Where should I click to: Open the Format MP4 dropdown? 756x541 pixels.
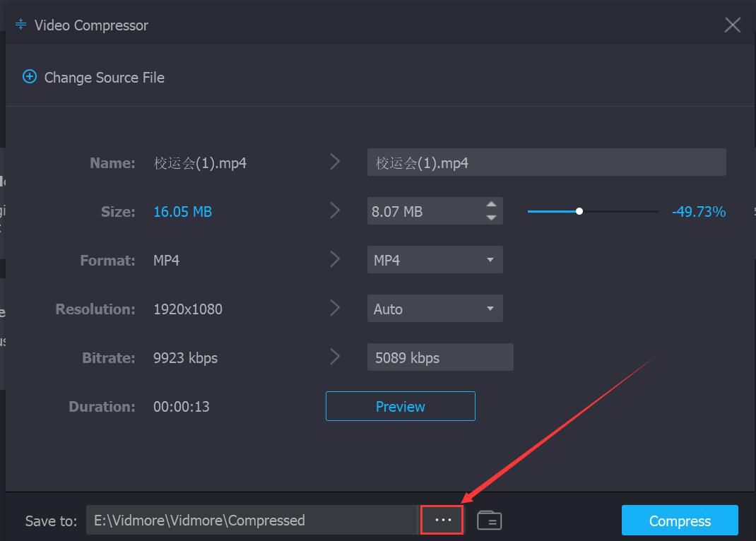[435, 260]
